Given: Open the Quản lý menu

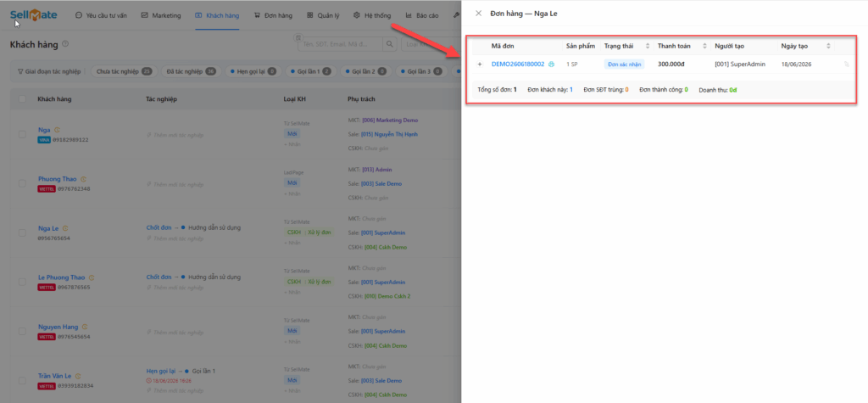Looking at the screenshot, I should click(x=323, y=15).
